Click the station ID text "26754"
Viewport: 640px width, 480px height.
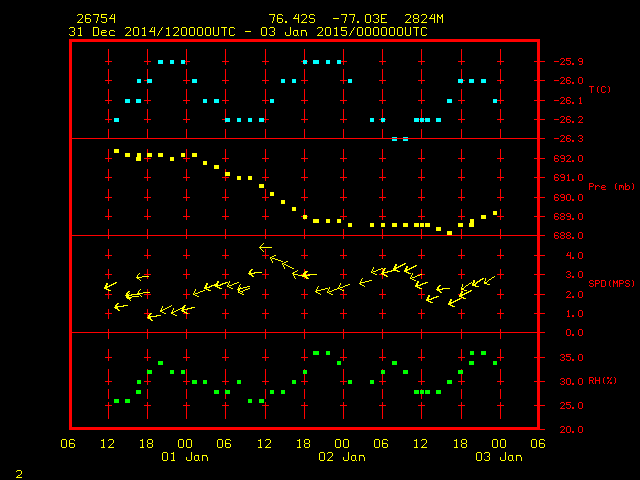click(x=96, y=19)
